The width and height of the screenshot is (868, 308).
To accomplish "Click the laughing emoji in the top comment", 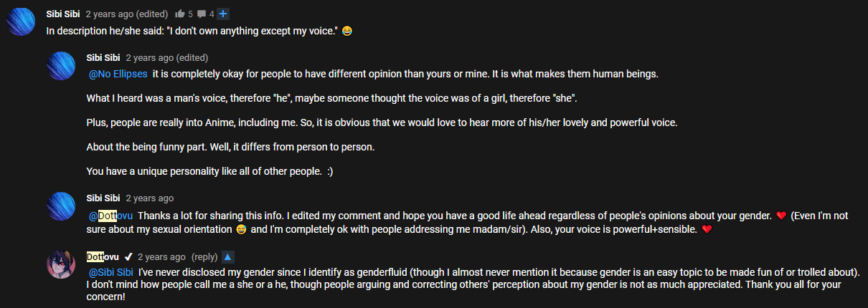I will coord(347,31).
